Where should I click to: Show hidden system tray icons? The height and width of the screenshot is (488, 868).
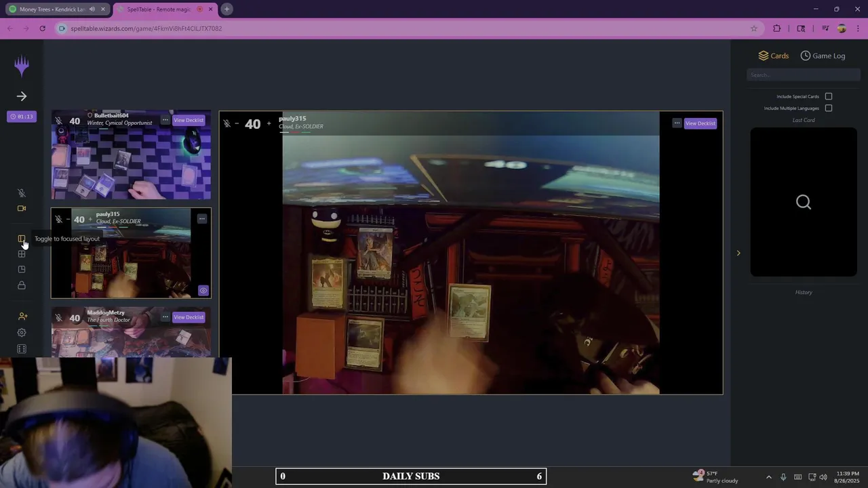(768, 477)
